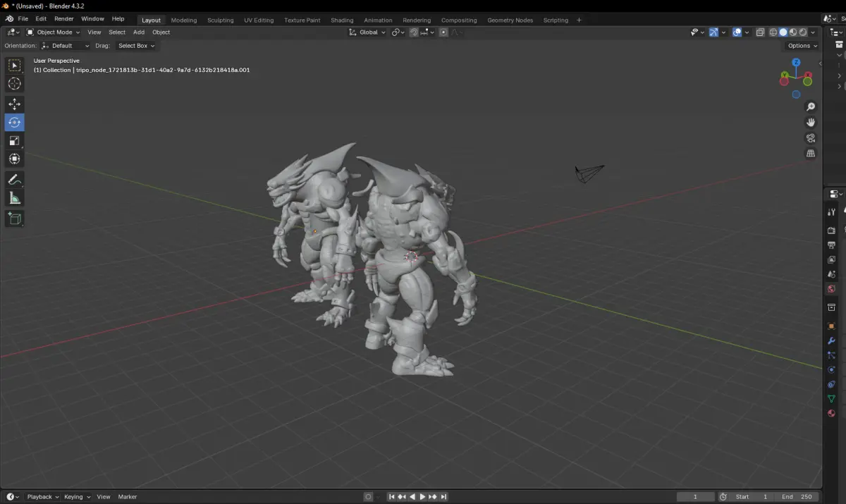This screenshot has width=846, height=504.
Task: Open the Keying dropdown in timeline
Action: 77,497
